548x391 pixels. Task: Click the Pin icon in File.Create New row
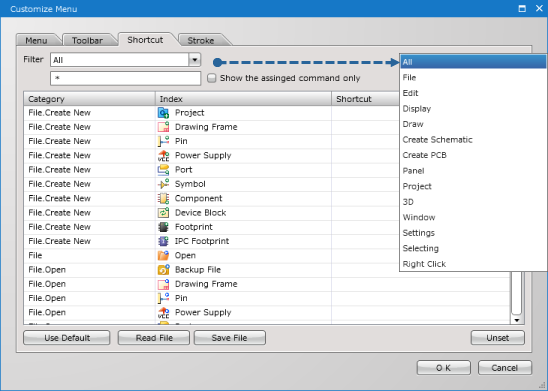click(x=163, y=141)
